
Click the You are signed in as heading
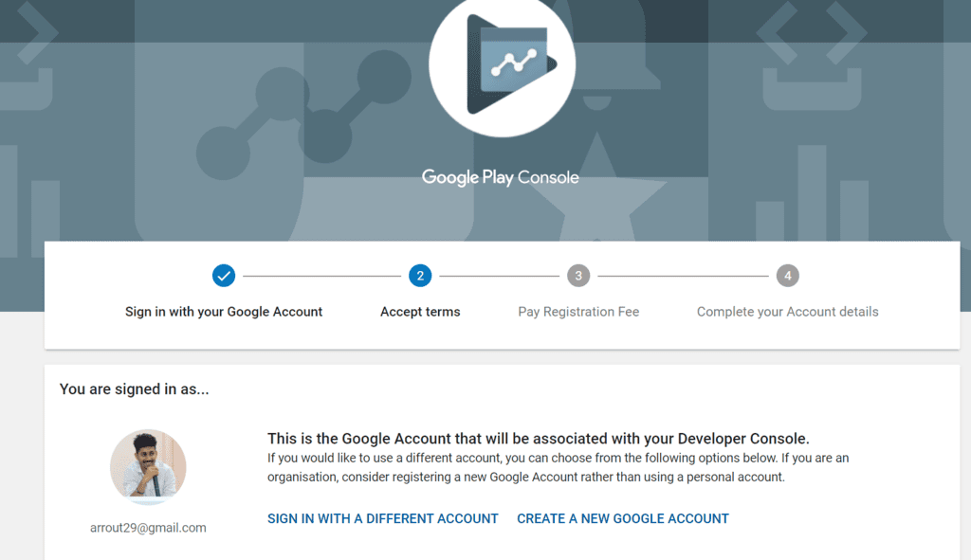pyautogui.click(x=134, y=388)
